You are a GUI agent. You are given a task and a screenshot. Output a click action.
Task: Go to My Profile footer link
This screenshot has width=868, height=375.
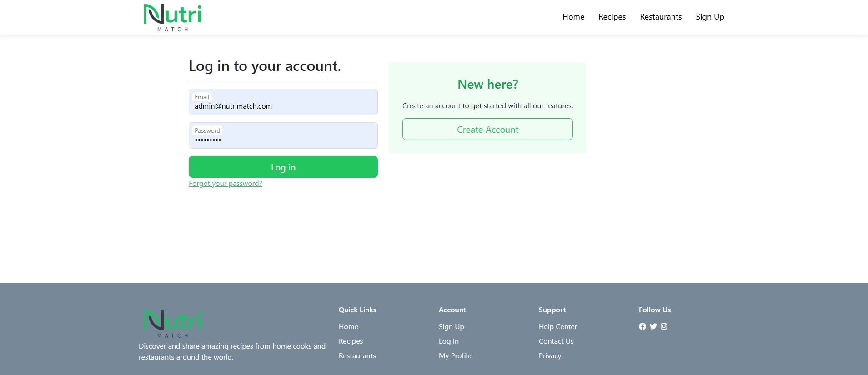455,355
